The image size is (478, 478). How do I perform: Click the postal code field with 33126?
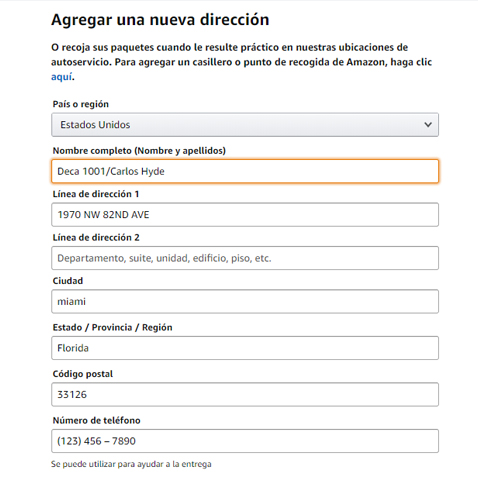(x=245, y=395)
